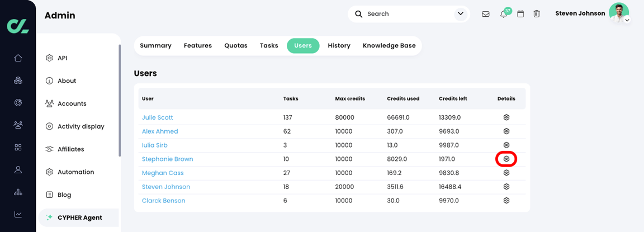Open details gear for Stephanie Brown

pyautogui.click(x=506, y=159)
